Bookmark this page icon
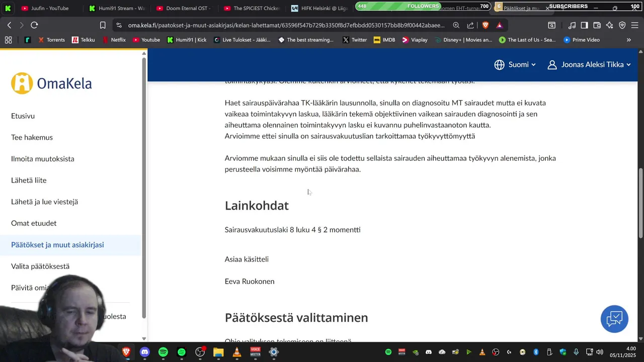Image resolution: width=644 pixels, height=362 pixels. point(103,25)
